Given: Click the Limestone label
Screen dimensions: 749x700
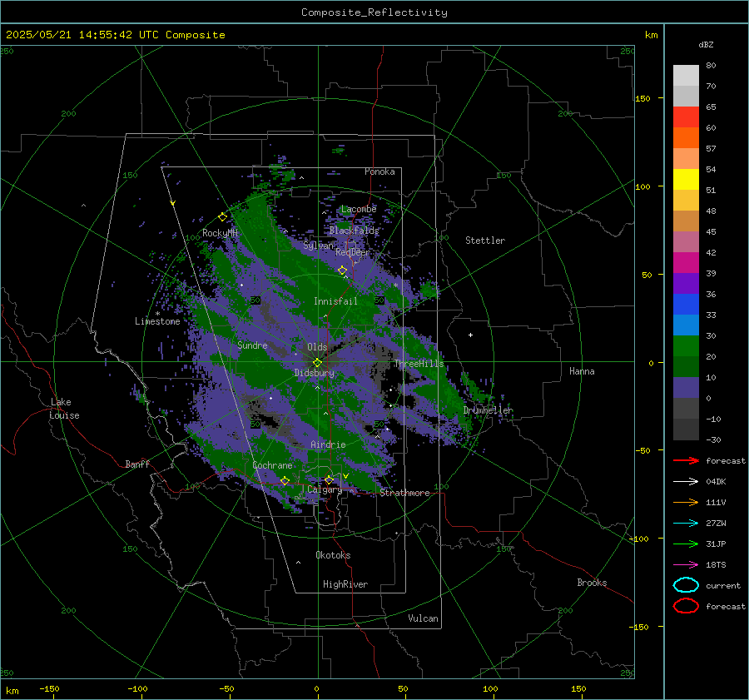Looking at the screenshot, I should pyautogui.click(x=157, y=321).
